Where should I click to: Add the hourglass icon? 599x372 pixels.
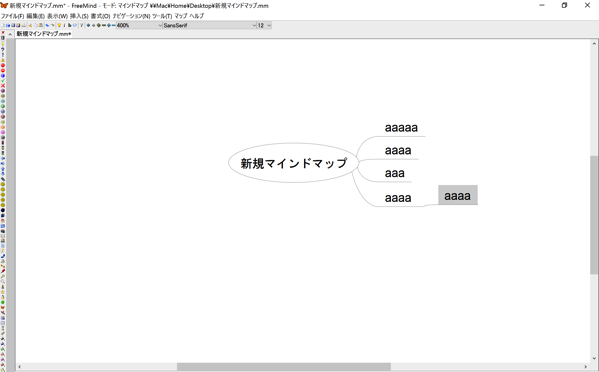[3, 328]
